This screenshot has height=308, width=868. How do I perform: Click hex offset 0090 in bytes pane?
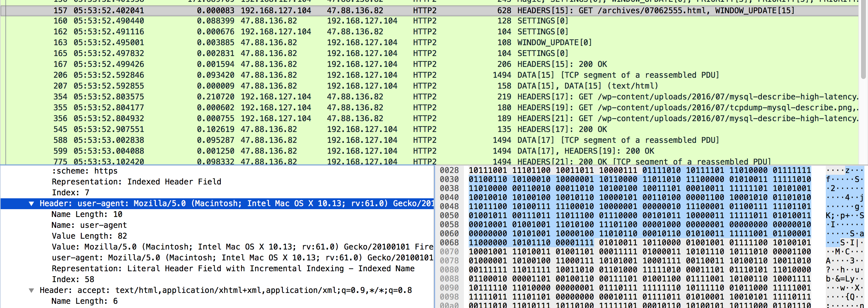coord(449,288)
